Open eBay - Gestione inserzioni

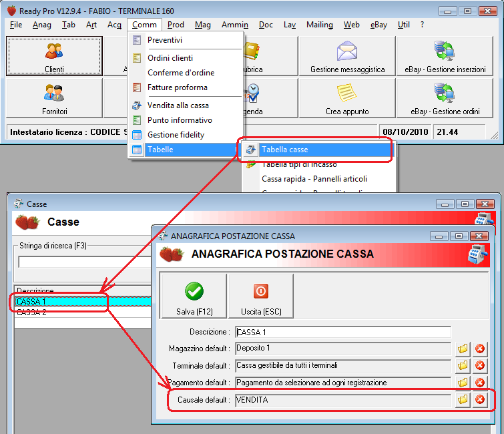click(x=445, y=56)
